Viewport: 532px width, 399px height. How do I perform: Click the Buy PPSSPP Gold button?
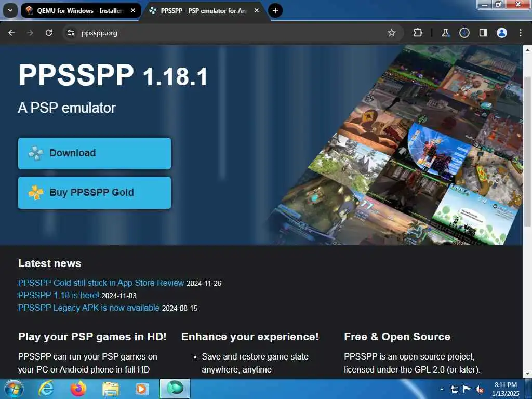click(x=95, y=193)
